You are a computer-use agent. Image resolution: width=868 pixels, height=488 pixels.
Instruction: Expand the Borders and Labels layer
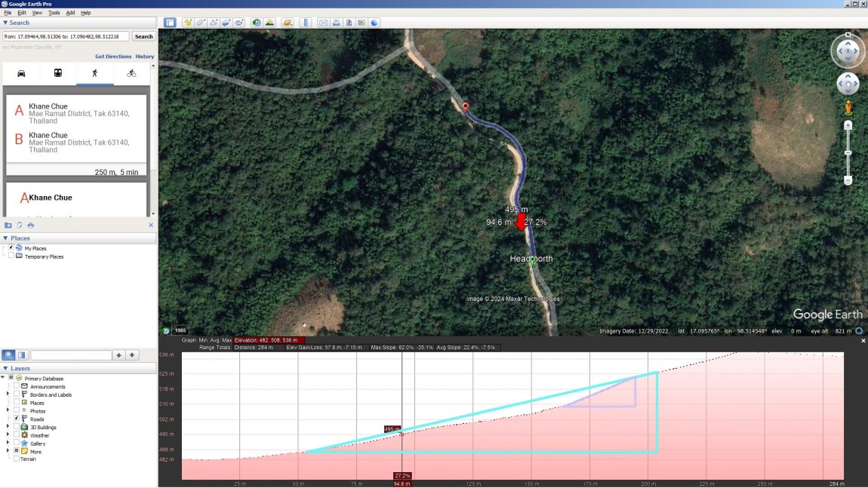[8, 394]
